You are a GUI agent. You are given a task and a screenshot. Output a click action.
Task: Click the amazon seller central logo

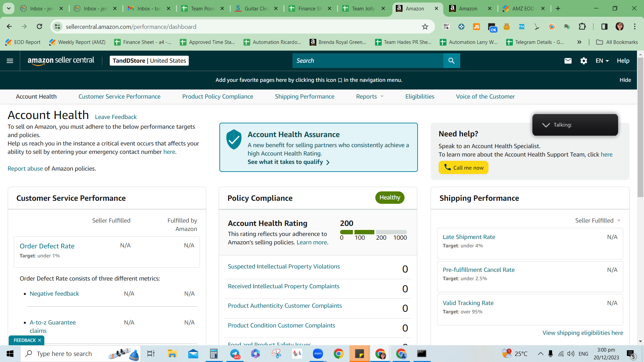tap(61, 61)
